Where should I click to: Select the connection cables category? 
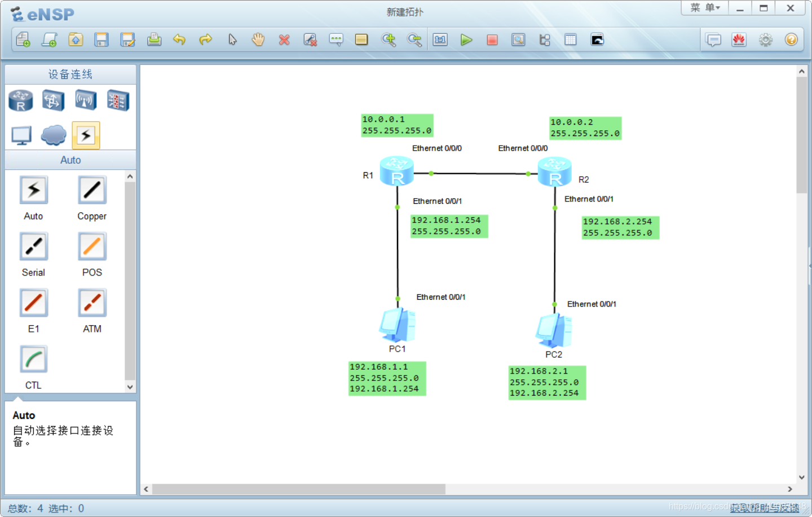pyautogui.click(x=86, y=135)
